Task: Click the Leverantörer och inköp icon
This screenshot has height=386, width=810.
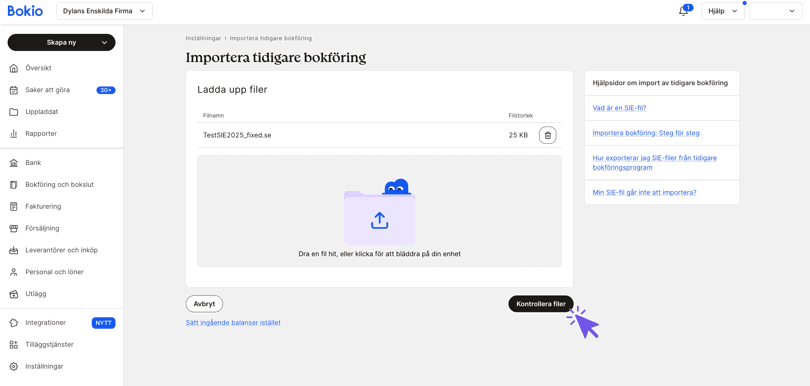Action: tap(14, 250)
